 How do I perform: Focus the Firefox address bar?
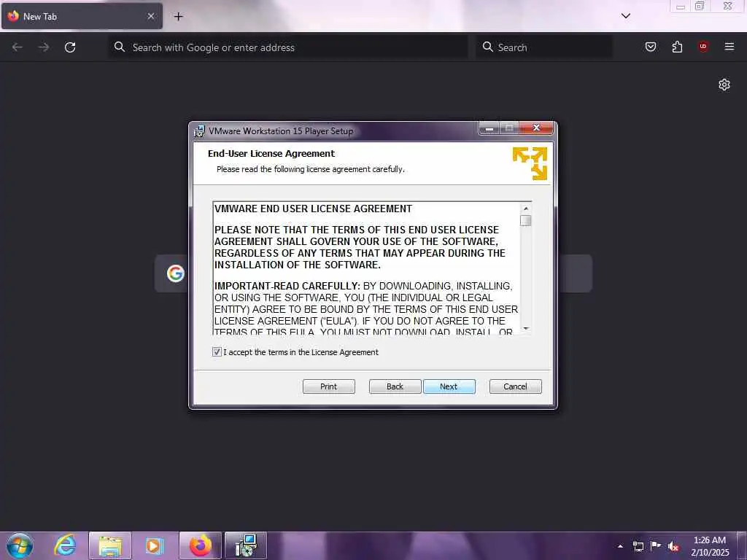point(288,47)
